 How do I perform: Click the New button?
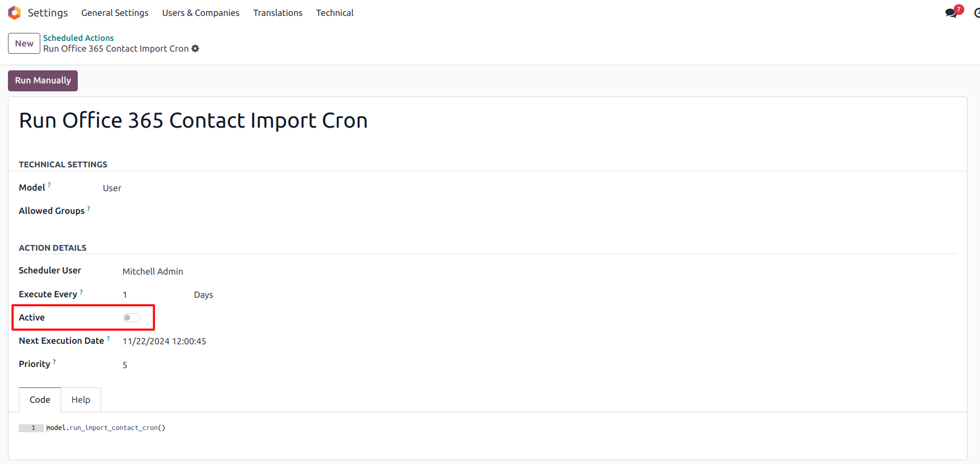click(x=24, y=44)
